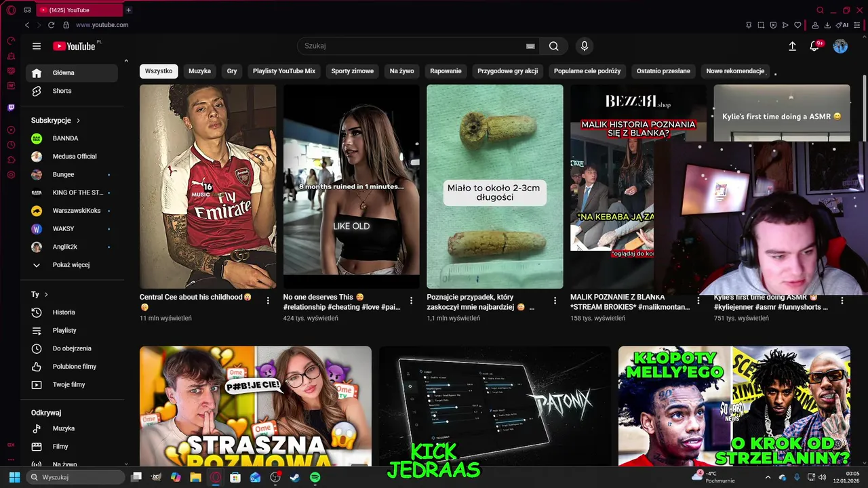Open options menu for Central Cee video
The image size is (868, 488).
[x=268, y=300]
